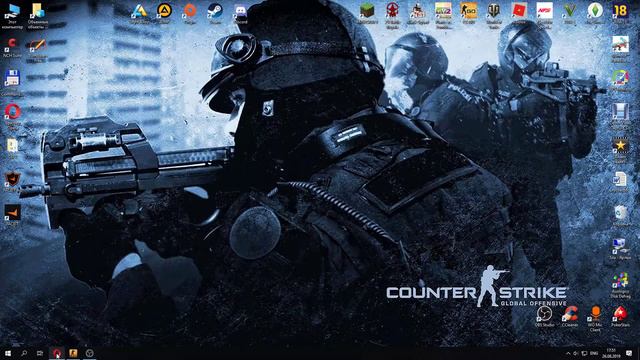This screenshot has width=640, height=360.
Task: Open the red star game shortcut
Action: (393, 15)
